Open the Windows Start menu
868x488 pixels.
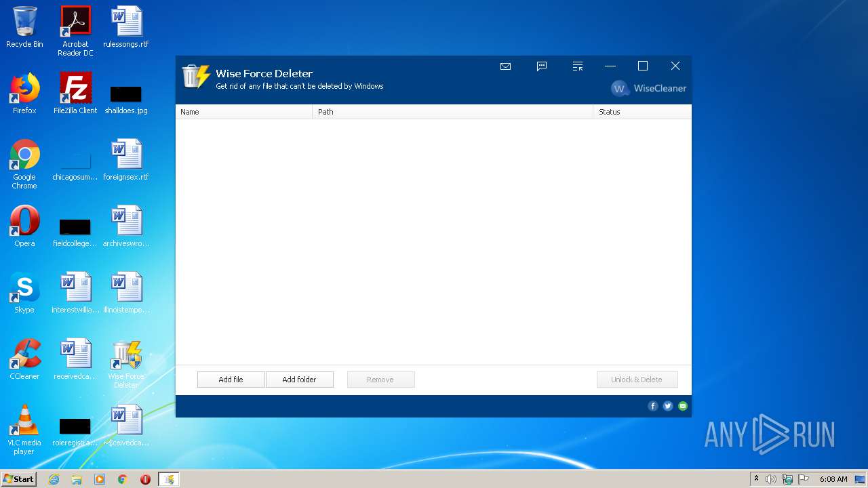19,479
